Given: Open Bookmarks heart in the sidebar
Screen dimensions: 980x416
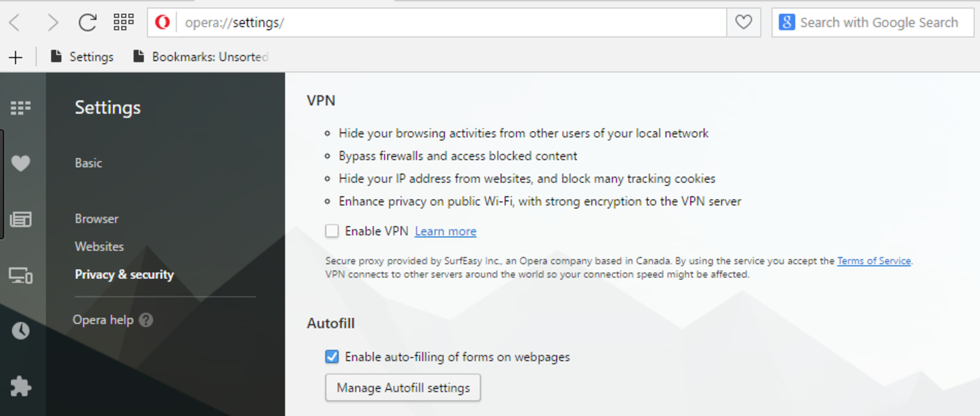Looking at the screenshot, I should (20, 163).
